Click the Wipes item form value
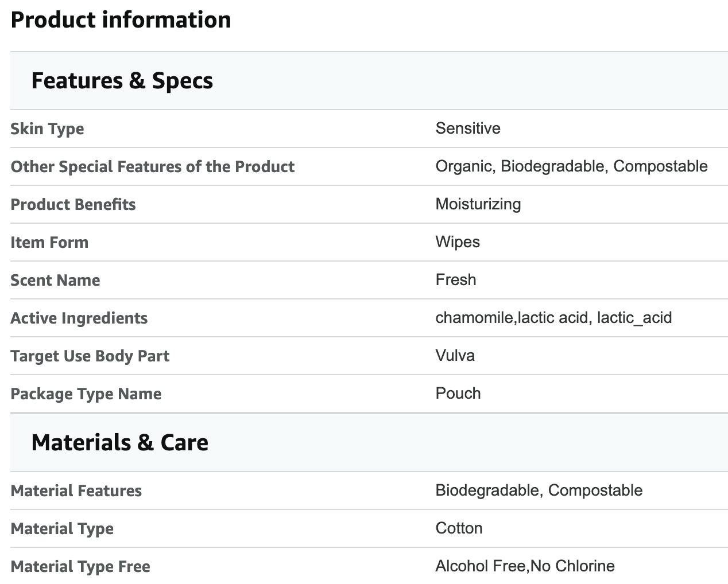Screen dimensions: 728x584 click(x=458, y=242)
